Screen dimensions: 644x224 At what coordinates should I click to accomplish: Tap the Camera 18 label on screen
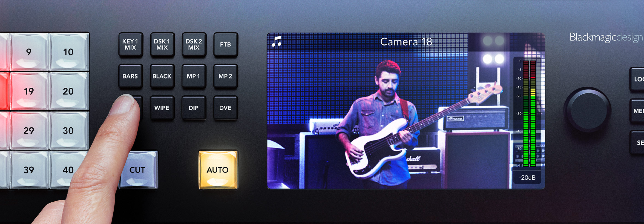click(406, 42)
